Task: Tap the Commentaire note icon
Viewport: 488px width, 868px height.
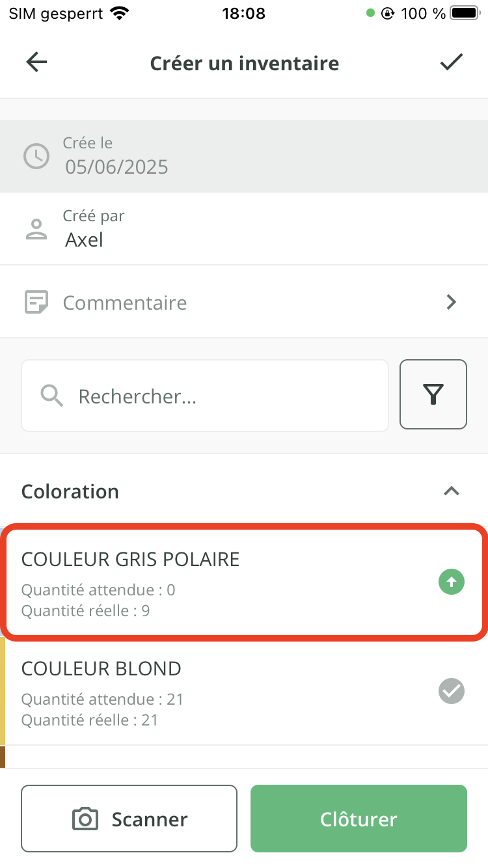Action: click(36, 302)
